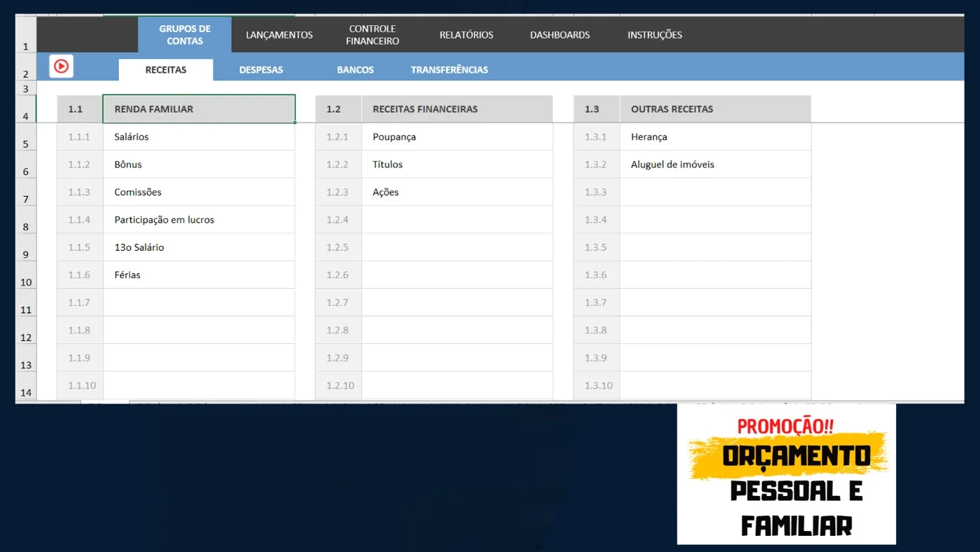This screenshot has height=552, width=980.
Task: Select row 10 header
Action: (x=26, y=275)
